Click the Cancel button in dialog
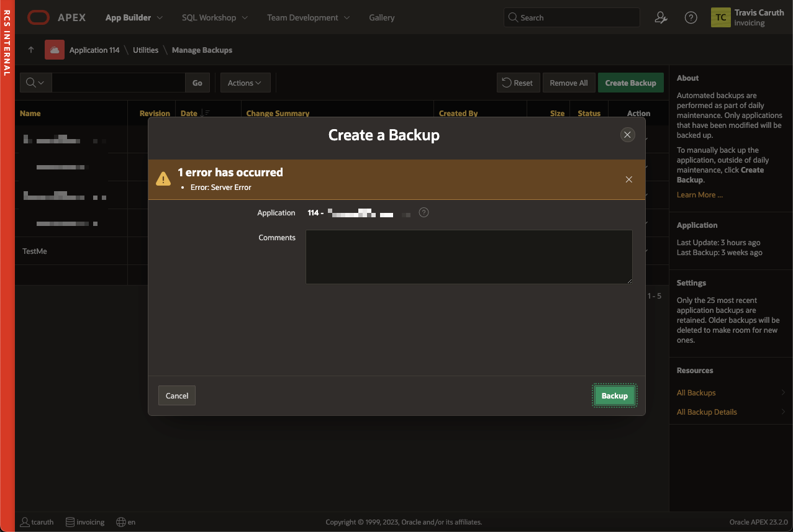 click(x=177, y=395)
